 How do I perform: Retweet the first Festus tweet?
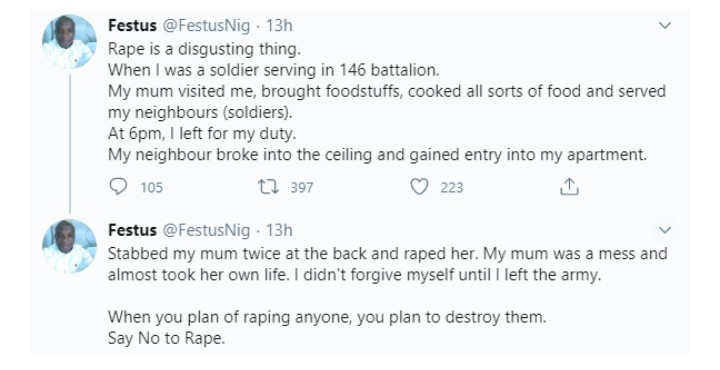[268, 187]
